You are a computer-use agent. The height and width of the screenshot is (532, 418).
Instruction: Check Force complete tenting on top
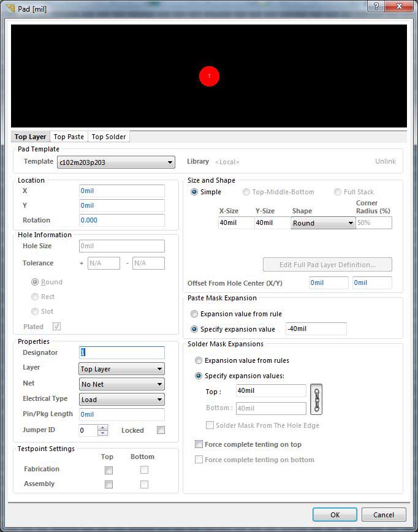pyautogui.click(x=199, y=444)
